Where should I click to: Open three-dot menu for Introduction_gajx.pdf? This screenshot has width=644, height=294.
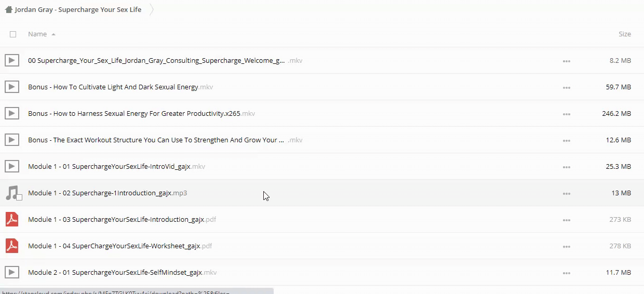[x=566, y=220]
